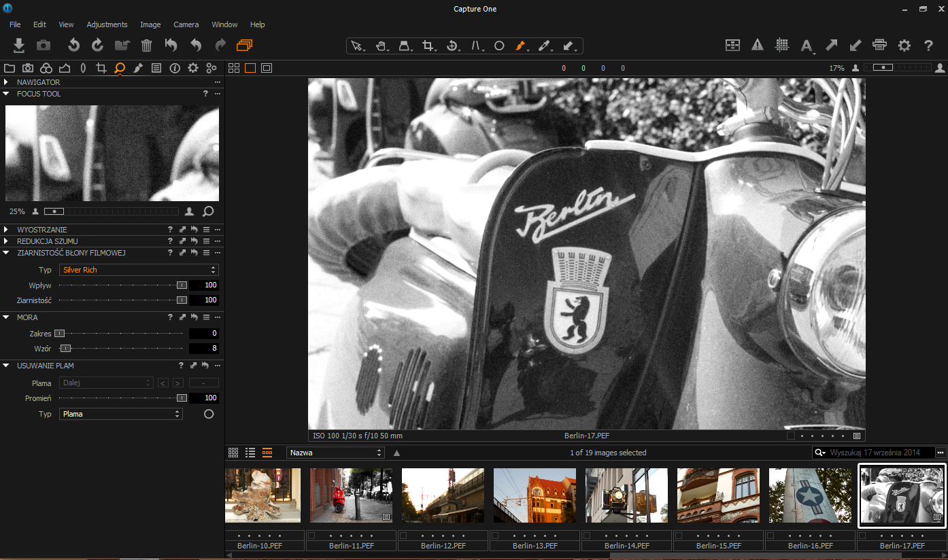948x560 pixels.
Task: Switch the browser to list view
Action: pos(250,453)
